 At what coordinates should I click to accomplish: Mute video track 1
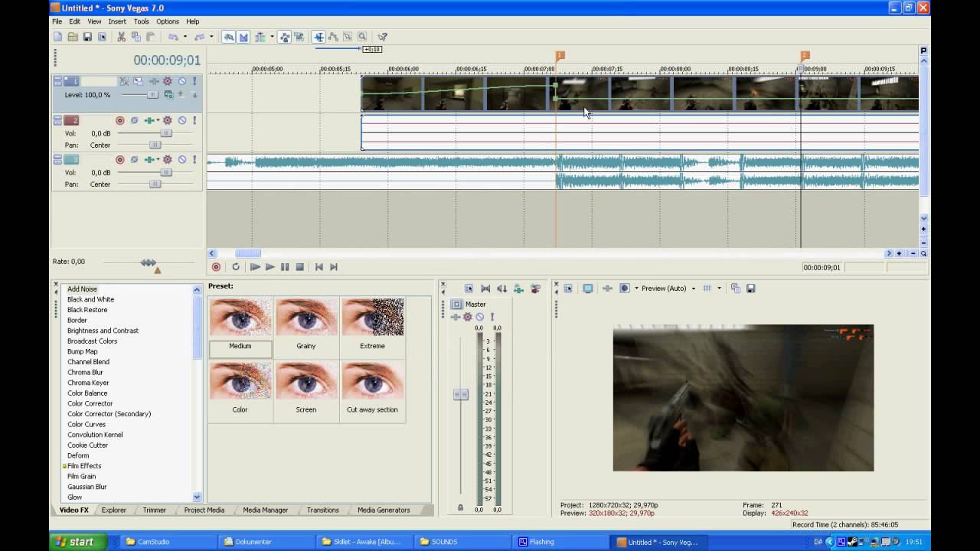[182, 81]
